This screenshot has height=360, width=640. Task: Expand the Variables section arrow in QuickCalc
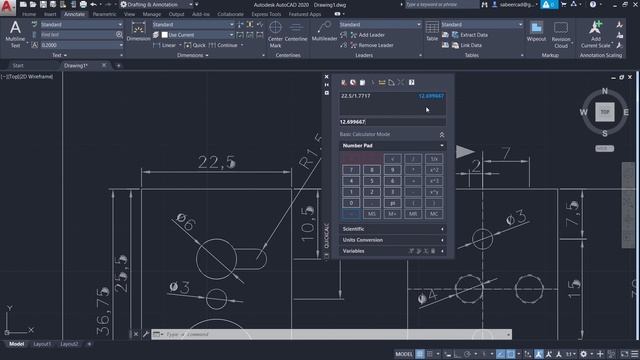point(442,251)
